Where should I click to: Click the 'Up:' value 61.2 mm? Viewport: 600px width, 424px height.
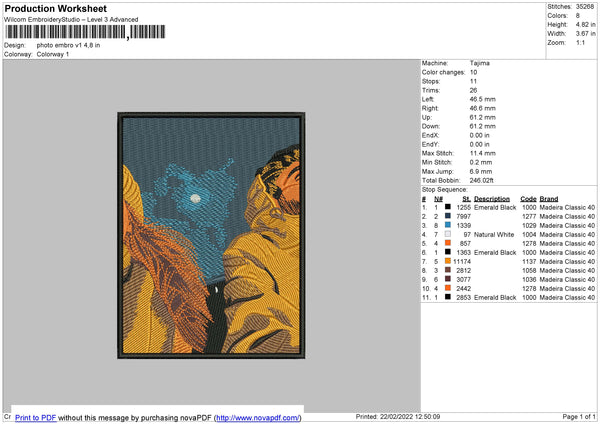(x=483, y=117)
